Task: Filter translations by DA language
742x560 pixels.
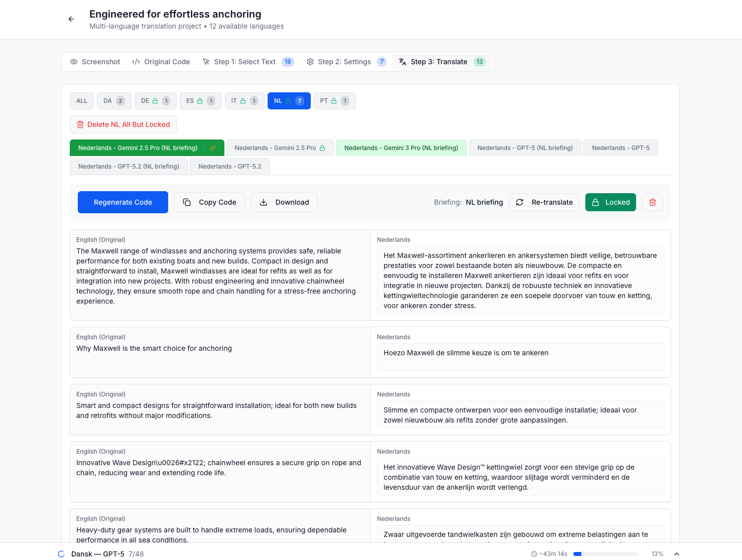Action: [x=114, y=101]
